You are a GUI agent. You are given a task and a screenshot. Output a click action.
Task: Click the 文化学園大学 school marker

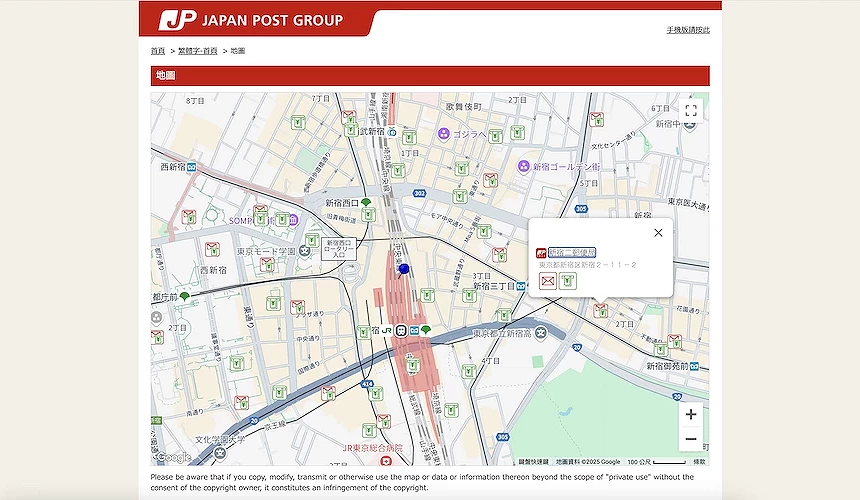220,452
